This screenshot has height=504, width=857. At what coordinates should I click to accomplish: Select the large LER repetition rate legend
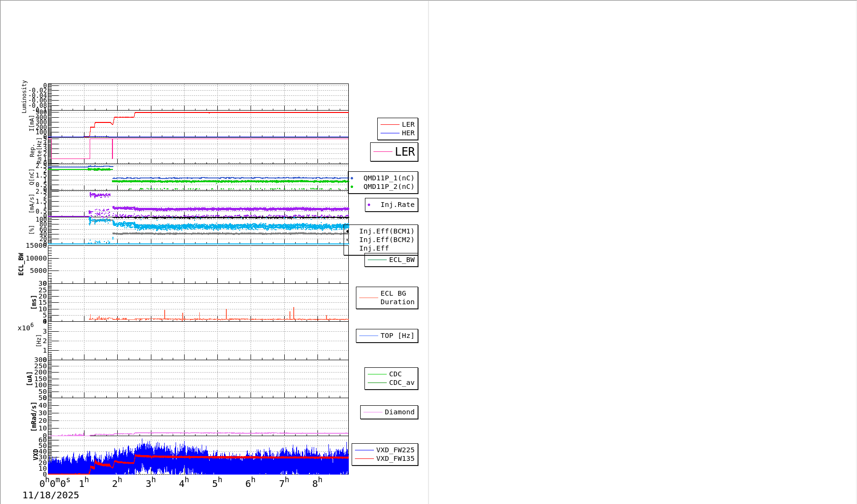(x=394, y=152)
